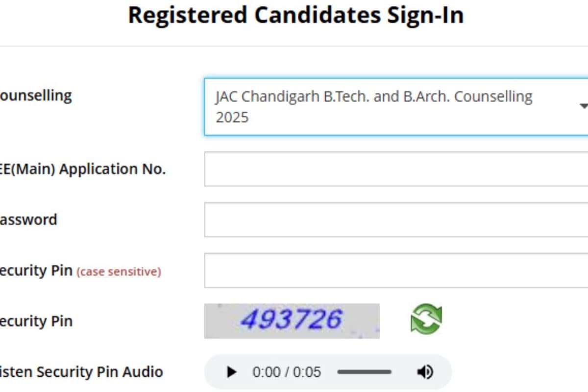Focus the Password input field
Screen dimensions: 588x392
point(396,220)
